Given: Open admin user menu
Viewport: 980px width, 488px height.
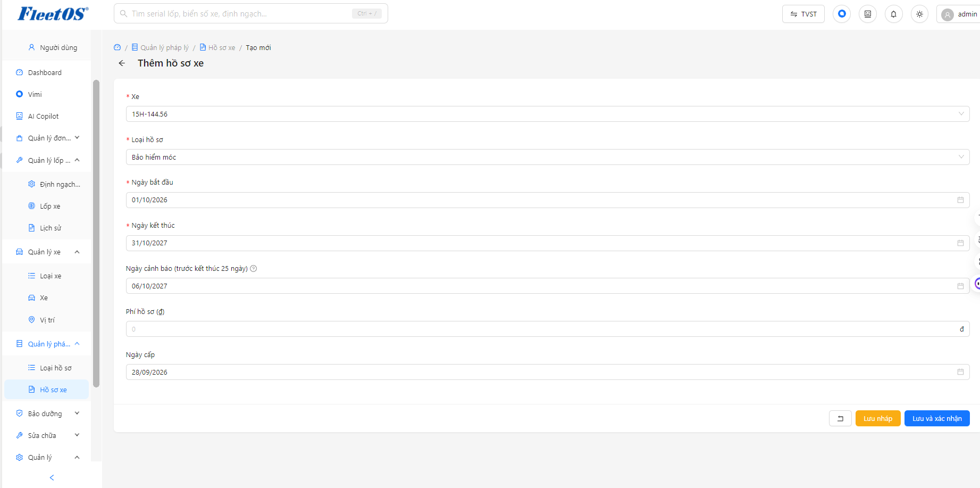Looking at the screenshot, I should (x=959, y=14).
